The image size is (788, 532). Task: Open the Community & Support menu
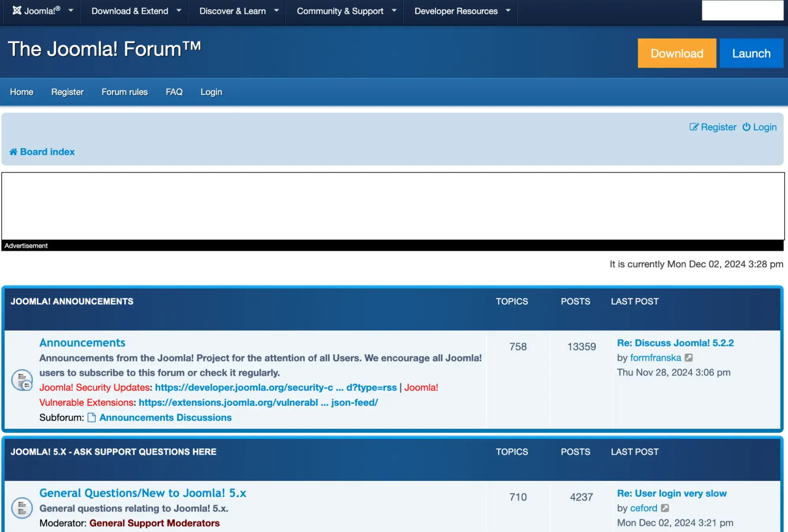(340, 11)
